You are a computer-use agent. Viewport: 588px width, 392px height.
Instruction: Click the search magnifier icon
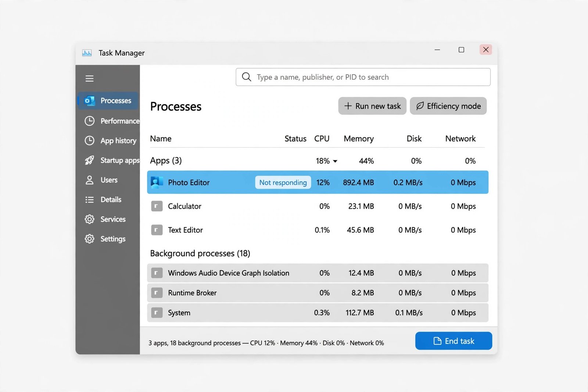coord(247,77)
